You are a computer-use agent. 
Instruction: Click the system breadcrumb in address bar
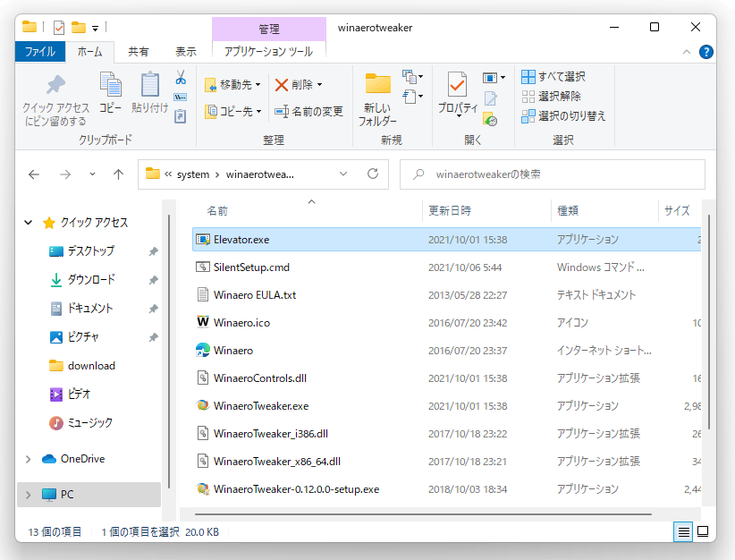coord(193,174)
